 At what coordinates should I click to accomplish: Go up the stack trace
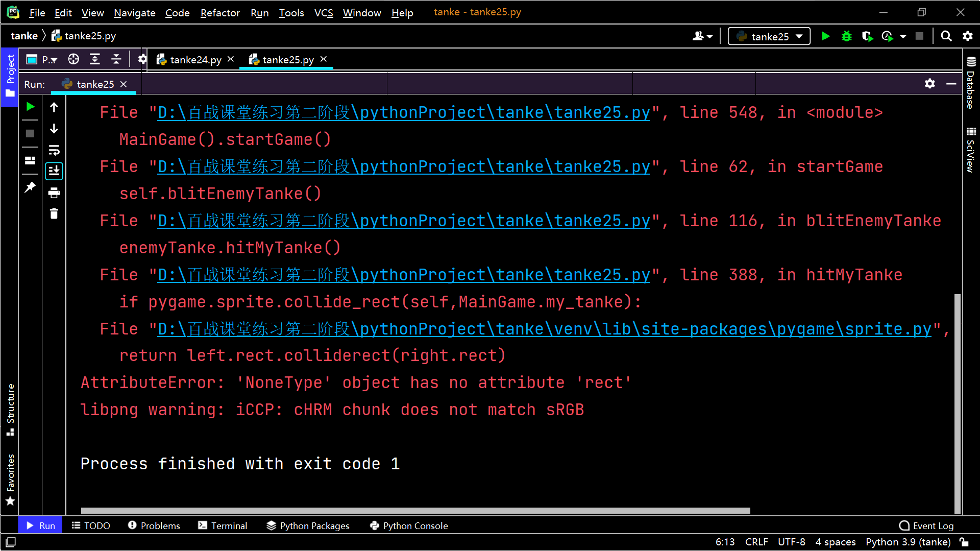tap(54, 107)
